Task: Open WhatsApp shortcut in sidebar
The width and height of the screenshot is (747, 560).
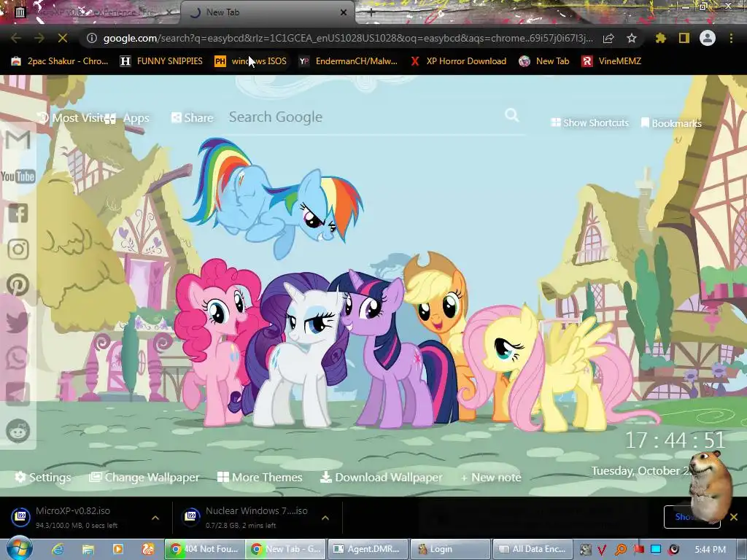Action: coord(18,358)
